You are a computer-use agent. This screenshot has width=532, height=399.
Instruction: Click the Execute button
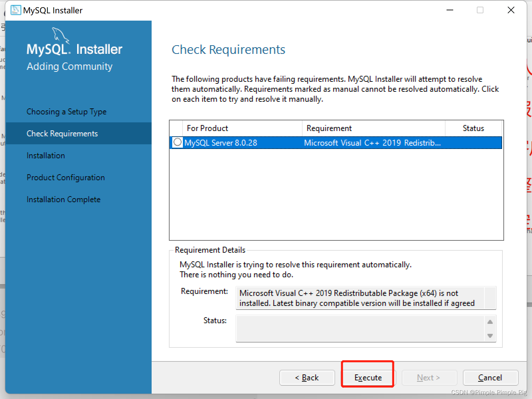[368, 378]
